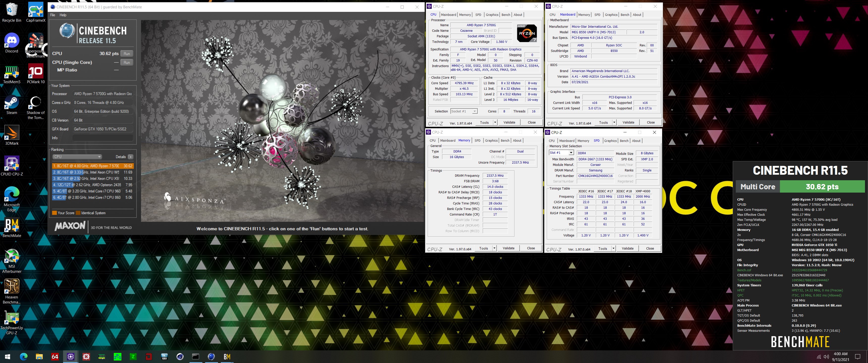Click the Info field in Cinebench
This screenshot has height=363, width=868.
(x=103, y=138)
